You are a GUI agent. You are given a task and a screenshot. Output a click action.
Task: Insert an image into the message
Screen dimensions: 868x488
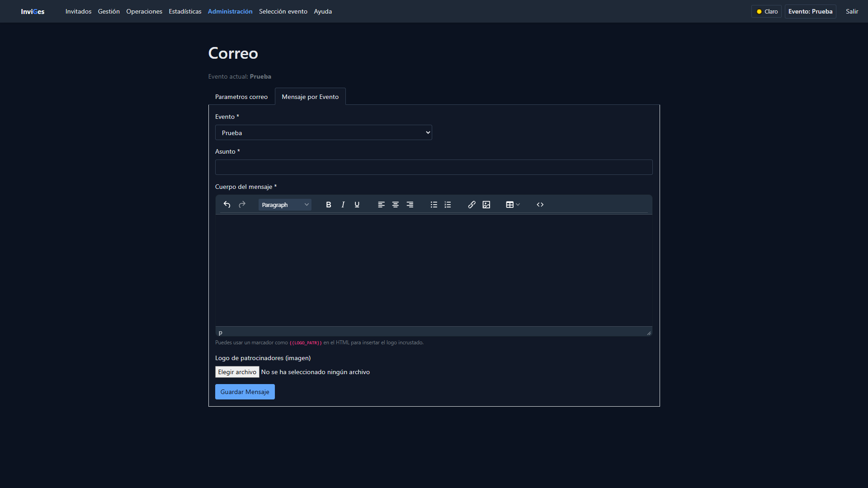pos(486,205)
